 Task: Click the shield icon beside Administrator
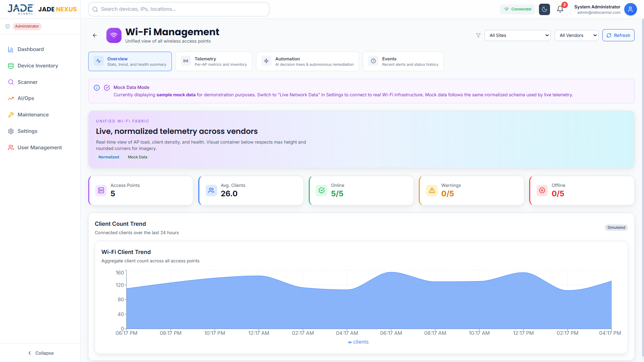(7, 26)
